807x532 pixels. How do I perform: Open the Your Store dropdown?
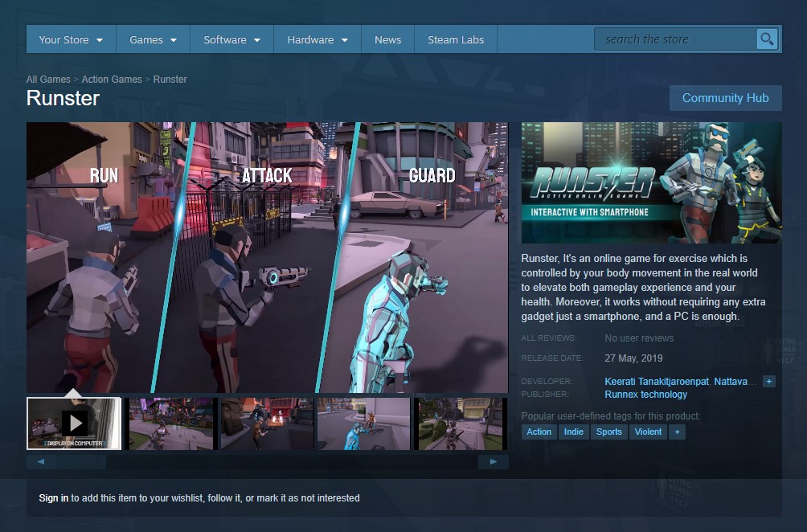[71, 39]
